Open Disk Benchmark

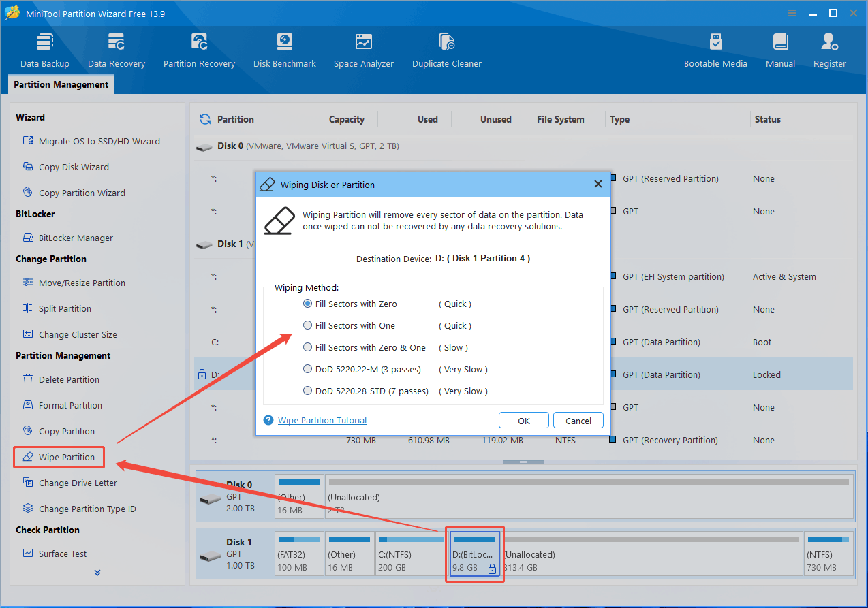(x=285, y=50)
